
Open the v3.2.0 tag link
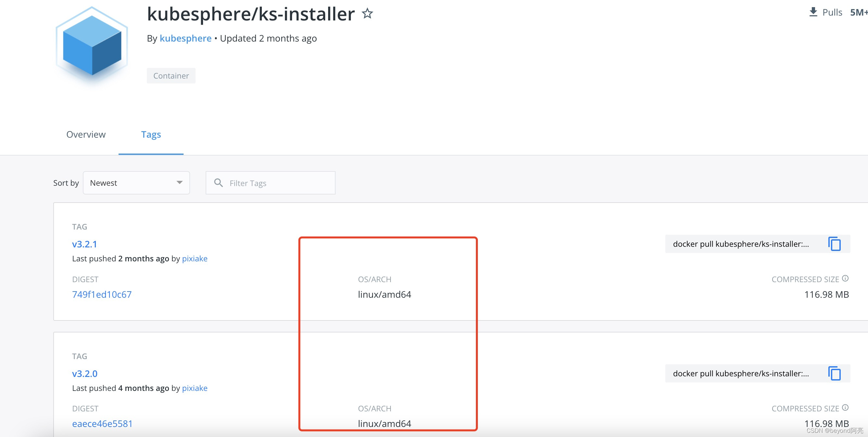click(x=84, y=374)
